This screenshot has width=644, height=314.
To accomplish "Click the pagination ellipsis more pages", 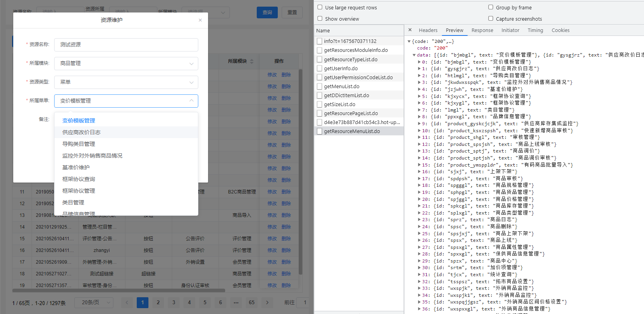I will (236, 302).
